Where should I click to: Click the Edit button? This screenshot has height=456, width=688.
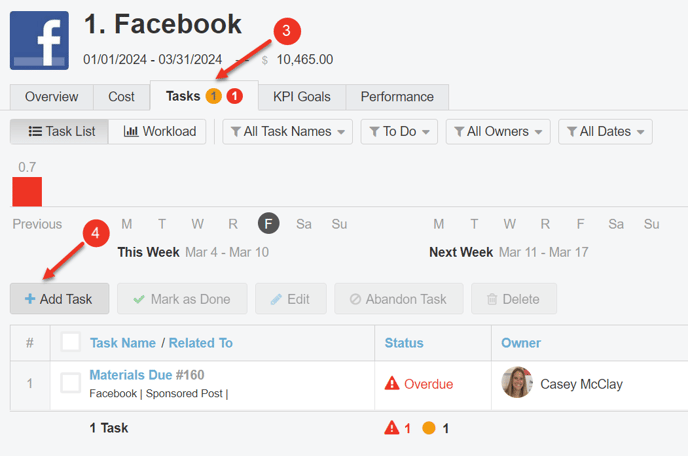pos(291,299)
